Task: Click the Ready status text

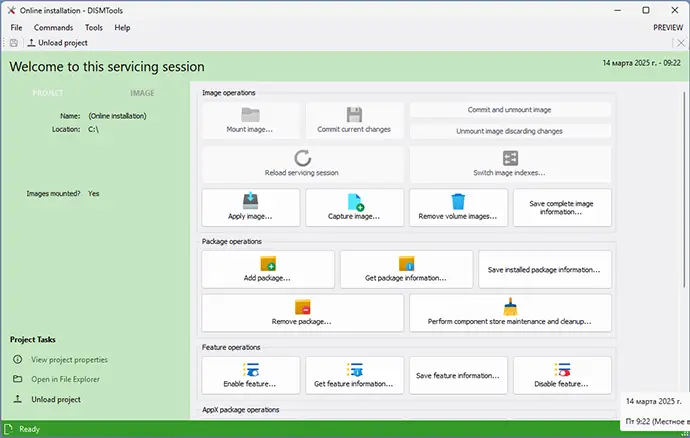Action: pyautogui.click(x=29, y=429)
